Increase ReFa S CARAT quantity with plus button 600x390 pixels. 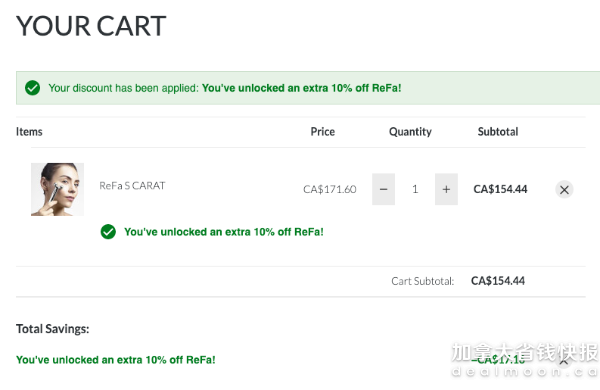click(446, 189)
